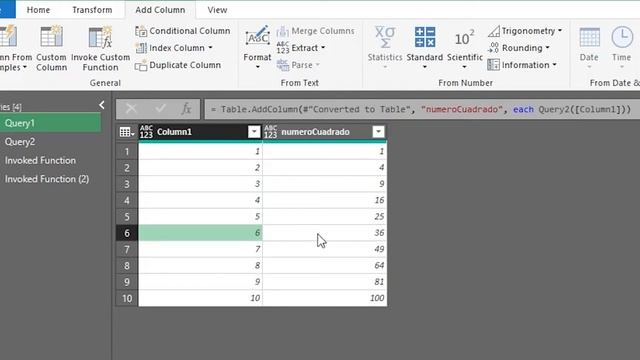Click the Column1 cell containing 6

(200, 233)
